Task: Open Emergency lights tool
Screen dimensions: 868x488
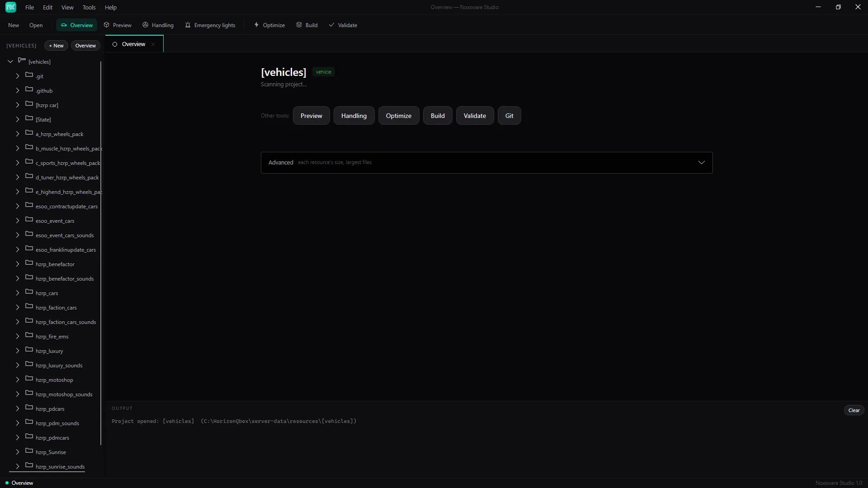Action: tap(210, 25)
